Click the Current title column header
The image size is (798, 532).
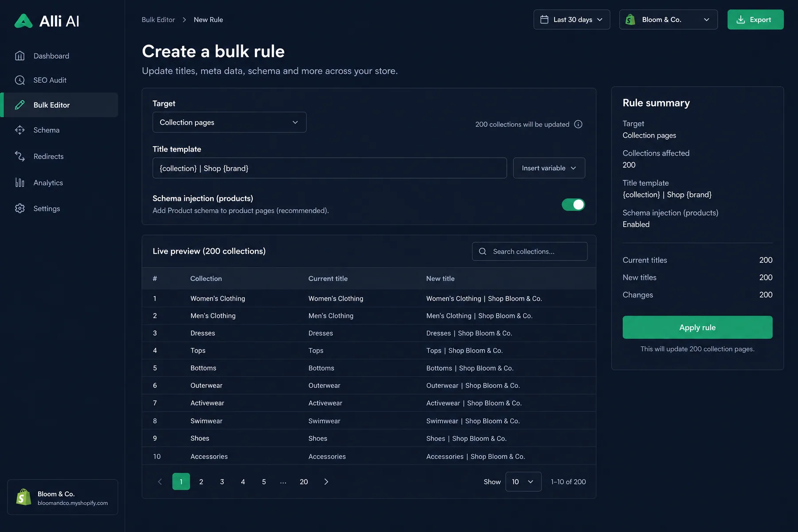(328, 278)
